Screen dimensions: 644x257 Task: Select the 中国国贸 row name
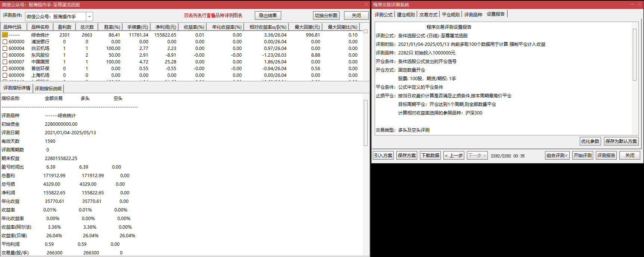pos(40,62)
